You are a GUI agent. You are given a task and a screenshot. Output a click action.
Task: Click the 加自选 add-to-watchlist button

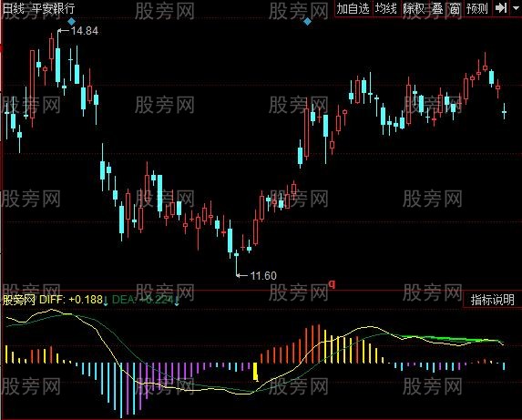coord(353,8)
